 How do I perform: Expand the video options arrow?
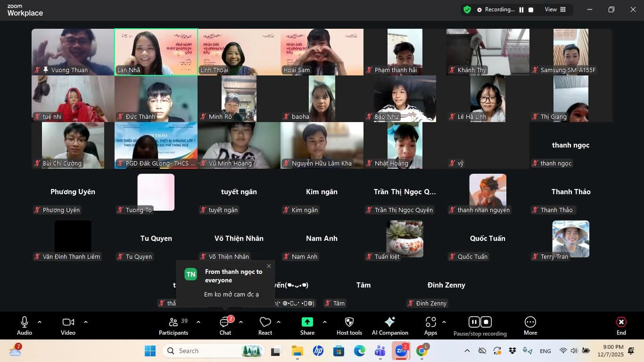pos(86,322)
